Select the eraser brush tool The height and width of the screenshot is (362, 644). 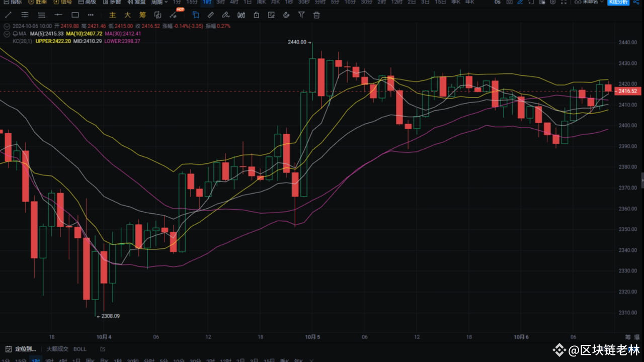coord(226,15)
